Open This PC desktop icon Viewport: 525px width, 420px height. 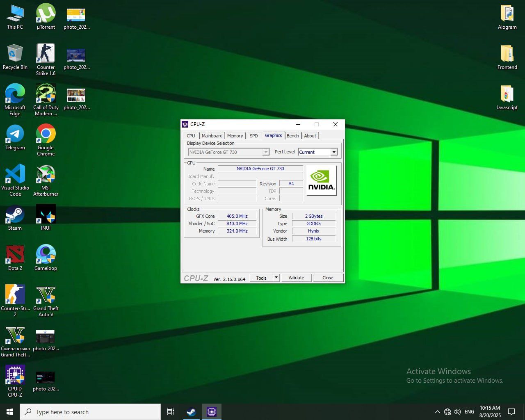point(15,17)
